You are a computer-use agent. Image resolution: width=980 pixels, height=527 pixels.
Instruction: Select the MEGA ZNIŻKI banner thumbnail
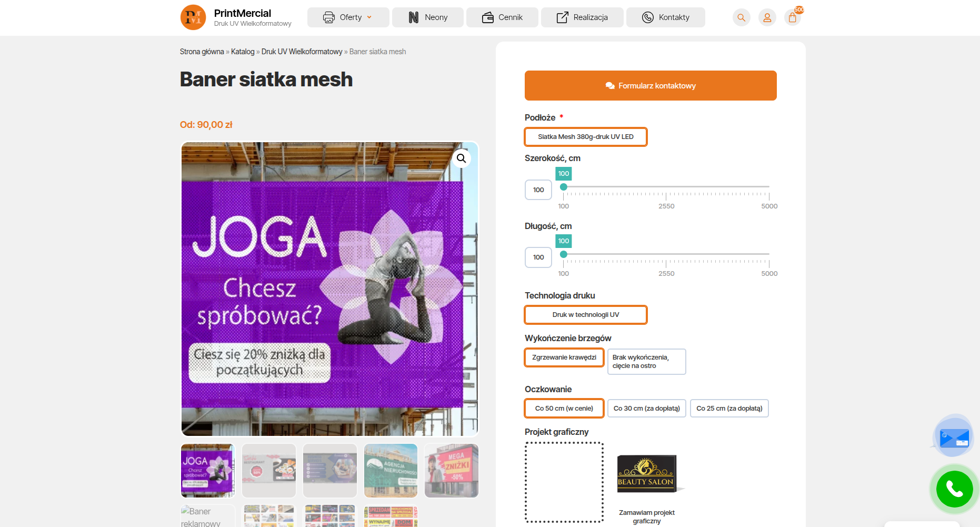(x=452, y=471)
